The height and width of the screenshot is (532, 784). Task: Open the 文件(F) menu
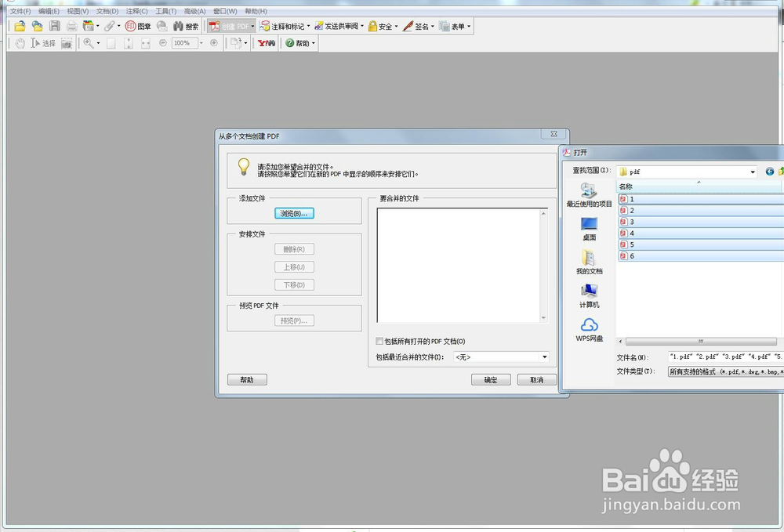(20, 11)
